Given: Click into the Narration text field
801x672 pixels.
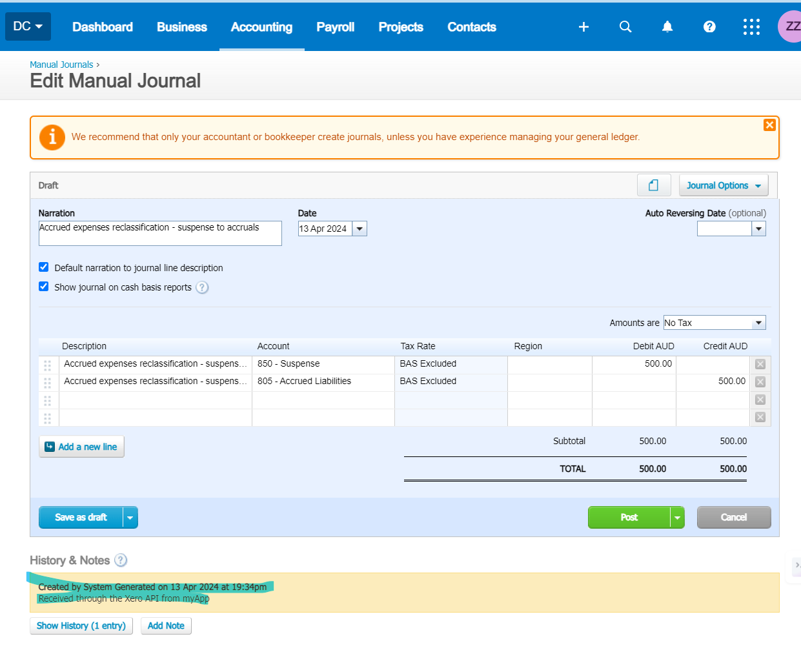Looking at the screenshot, I should coord(160,233).
